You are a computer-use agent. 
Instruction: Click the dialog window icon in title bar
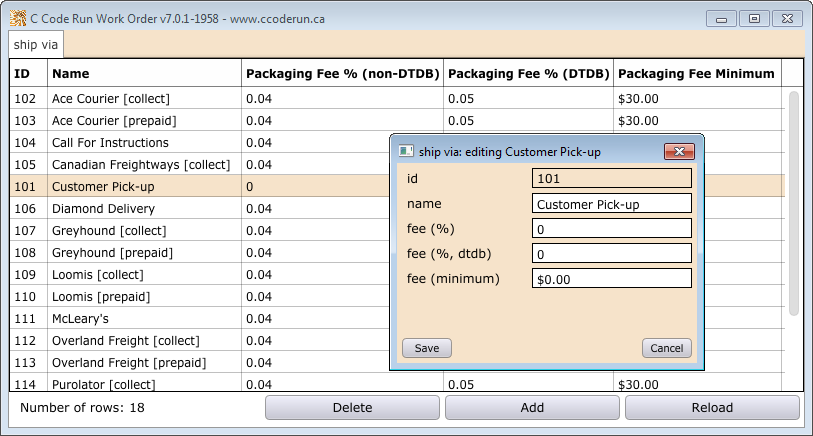[406, 151]
